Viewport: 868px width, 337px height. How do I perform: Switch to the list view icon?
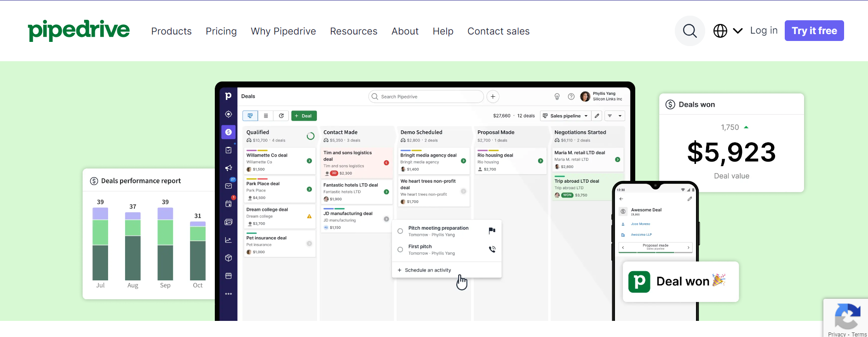pyautogui.click(x=266, y=116)
